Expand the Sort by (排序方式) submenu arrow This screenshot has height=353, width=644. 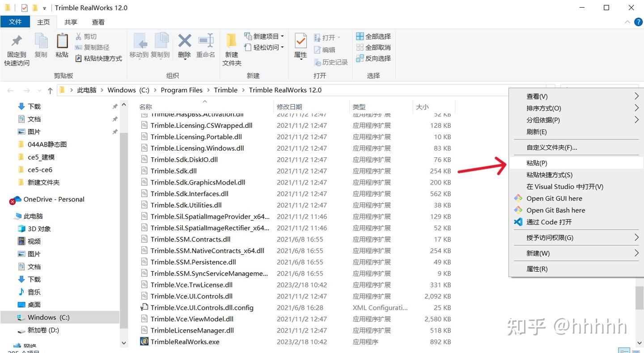[x=636, y=108]
